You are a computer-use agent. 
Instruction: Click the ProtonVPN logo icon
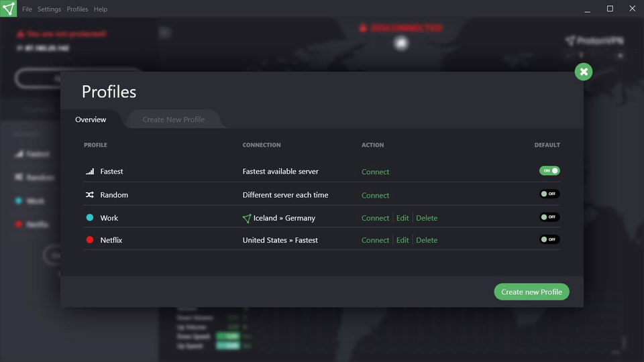(9, 9)
